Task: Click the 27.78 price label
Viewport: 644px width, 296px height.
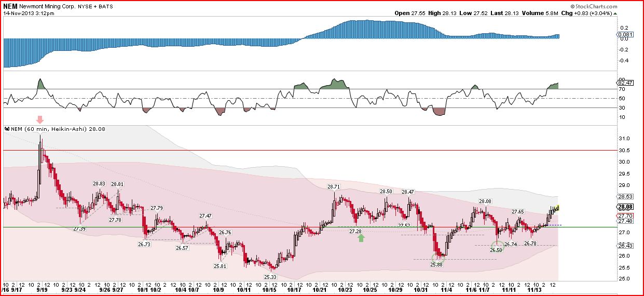Action: [115, 220]
